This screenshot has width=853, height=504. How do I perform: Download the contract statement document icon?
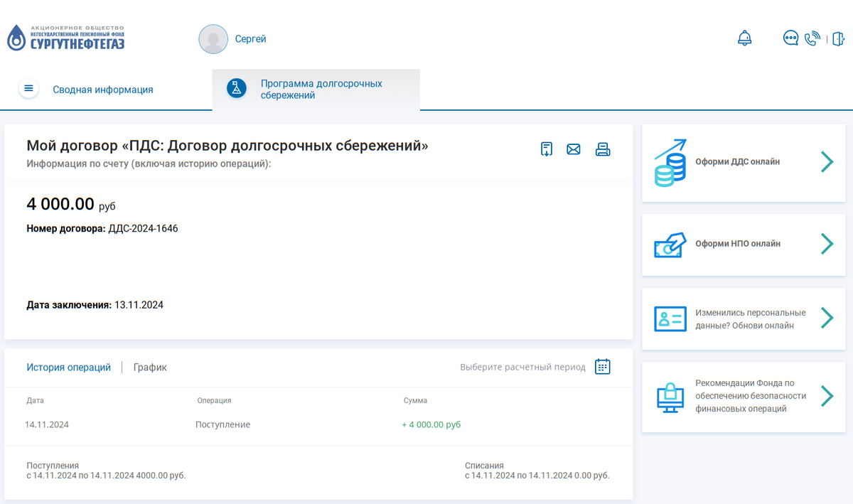546,149
